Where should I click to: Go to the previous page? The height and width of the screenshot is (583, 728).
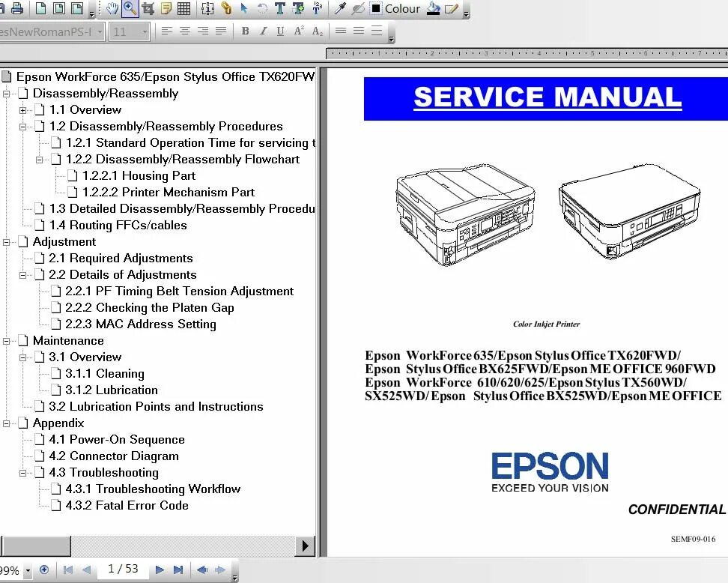pyautogui.click(x=86, y=570)
